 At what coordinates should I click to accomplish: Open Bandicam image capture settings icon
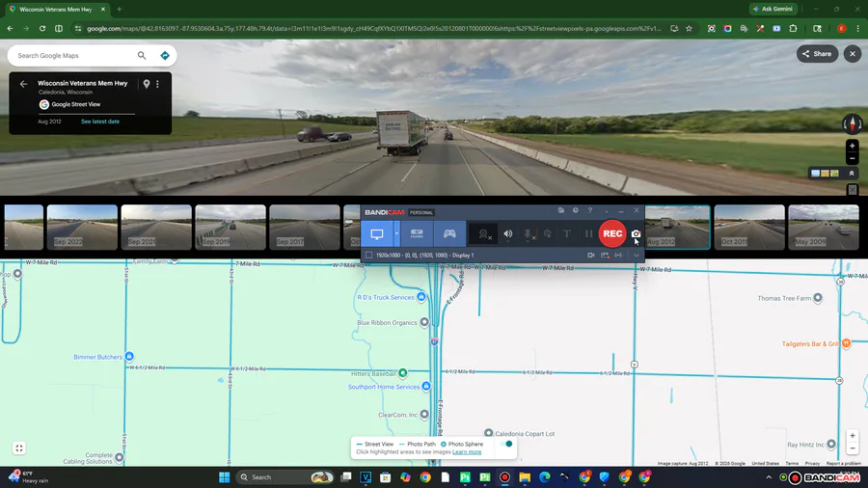(x=605, y=255)
